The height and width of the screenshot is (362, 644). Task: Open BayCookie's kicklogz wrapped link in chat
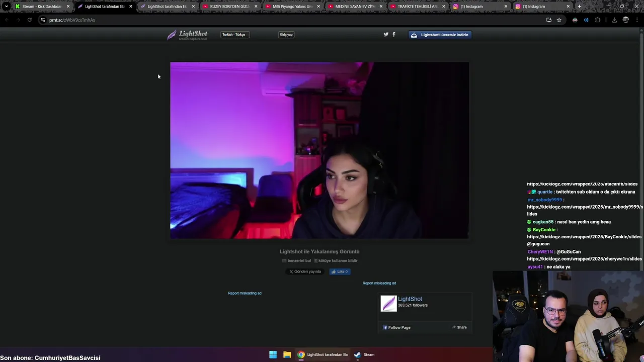pyautogui.click(x=584, y=237)
